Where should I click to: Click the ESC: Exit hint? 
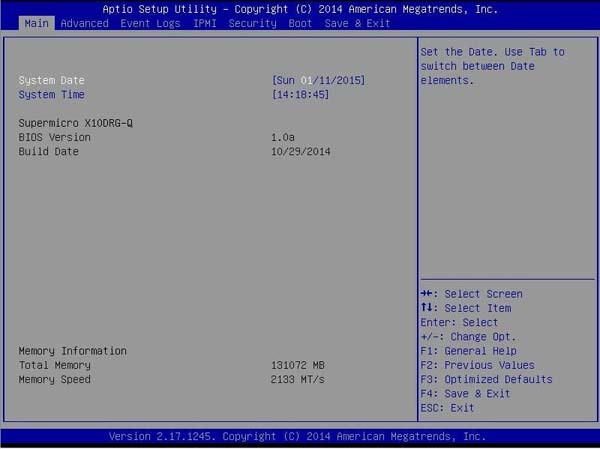click(447, 408)
